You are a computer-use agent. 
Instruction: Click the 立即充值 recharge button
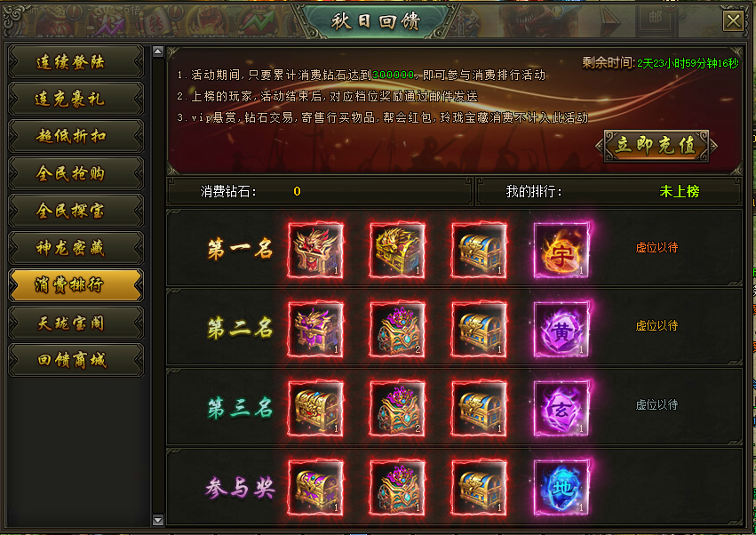(x=657, y=145)
